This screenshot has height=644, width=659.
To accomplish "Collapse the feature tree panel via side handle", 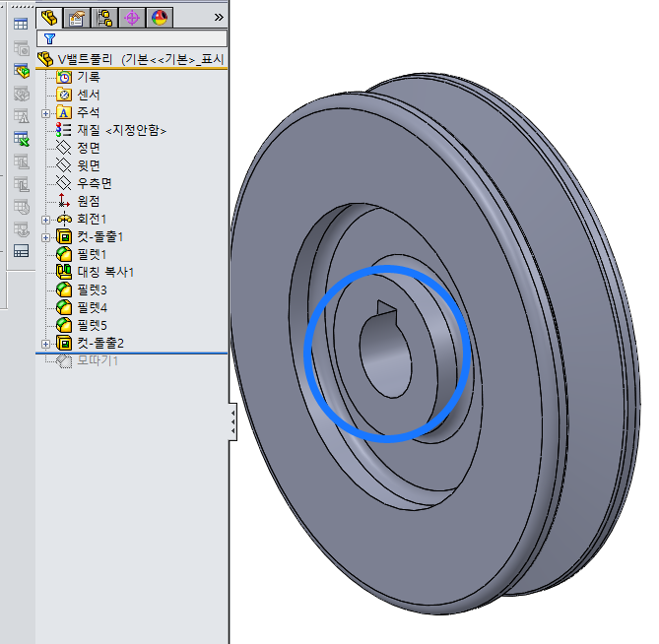I will click(x=232, y=422).
